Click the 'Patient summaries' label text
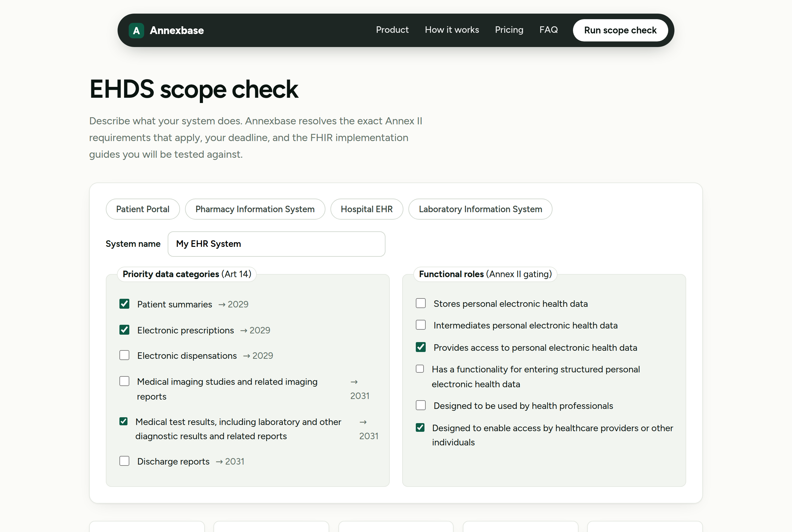 point(175,304)
